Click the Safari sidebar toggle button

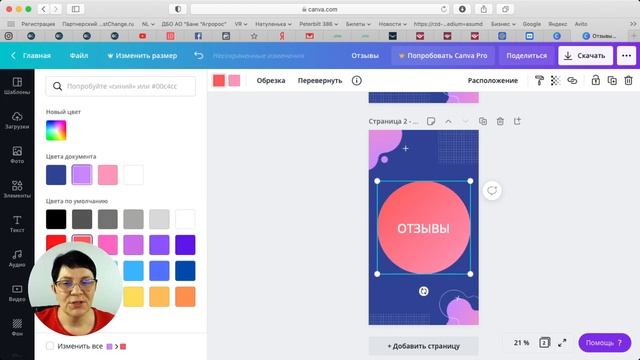coord(76,9)
